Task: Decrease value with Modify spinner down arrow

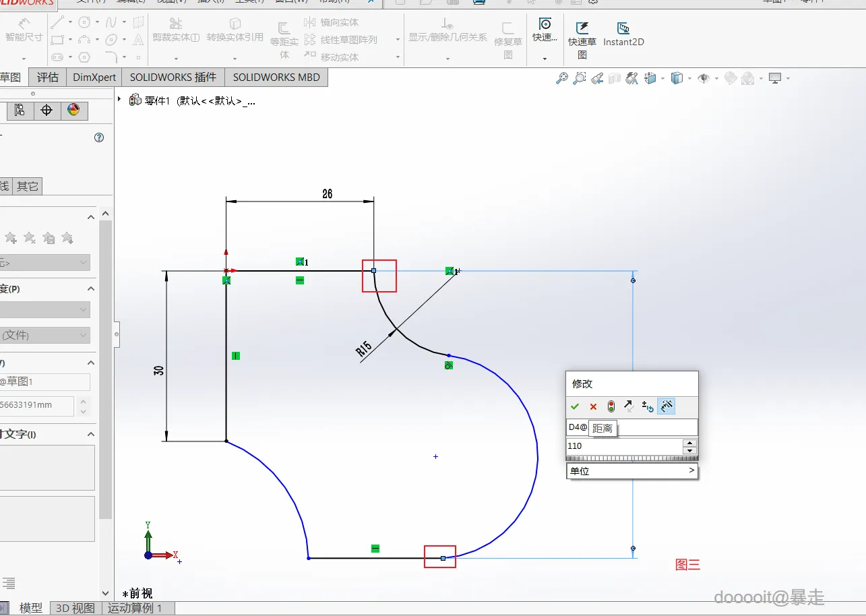Action: [x=689, y=450]
